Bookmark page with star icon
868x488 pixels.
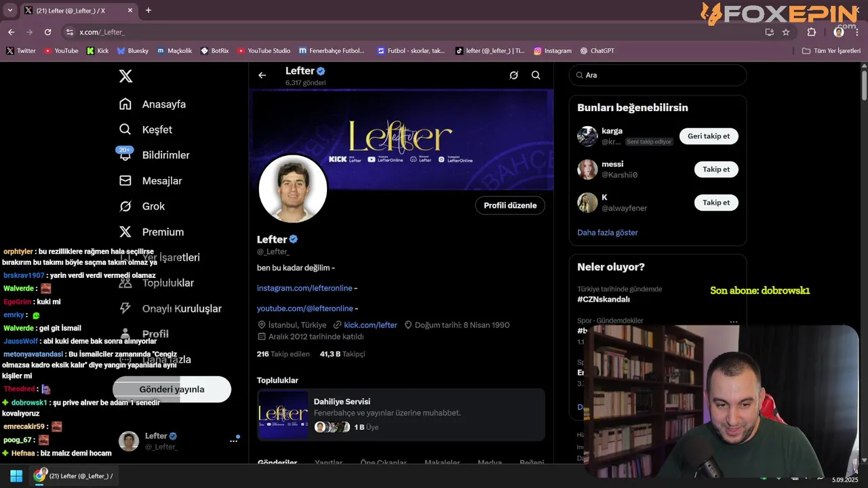click(x=786, y=32)
